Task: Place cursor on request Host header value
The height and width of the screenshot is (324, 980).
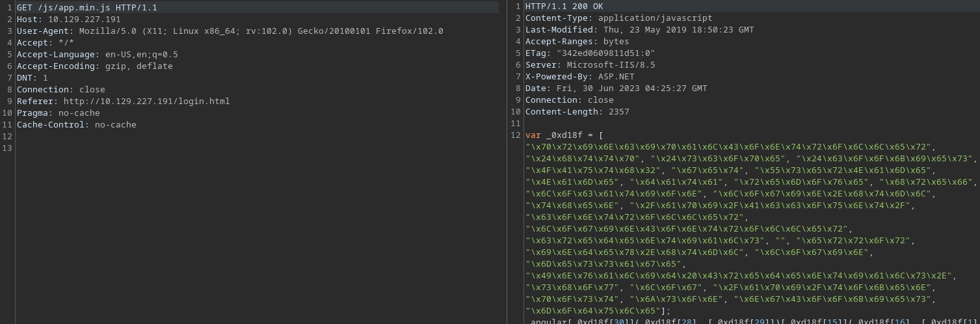Action: coord(84,20)
